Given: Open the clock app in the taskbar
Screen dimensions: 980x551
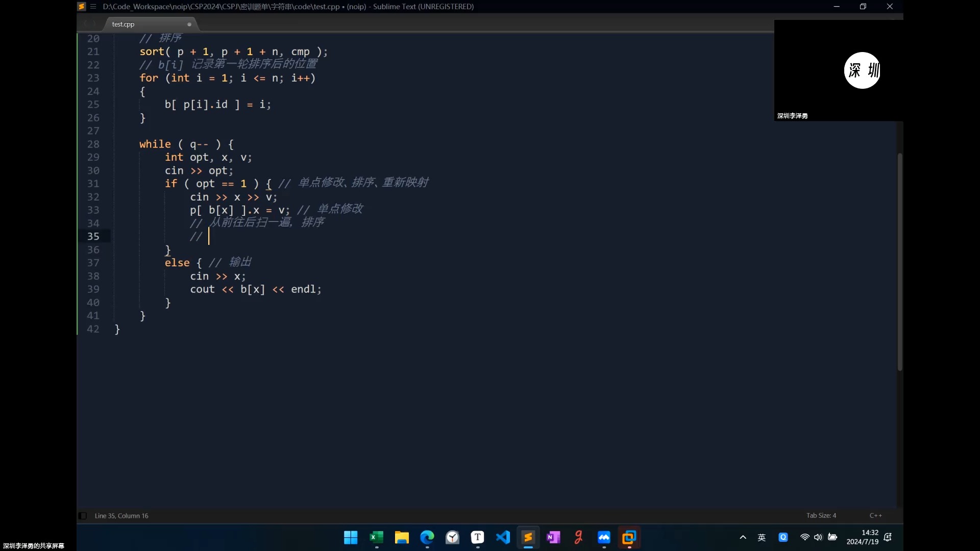Looking at the screenshot, I should coord(452,537).
